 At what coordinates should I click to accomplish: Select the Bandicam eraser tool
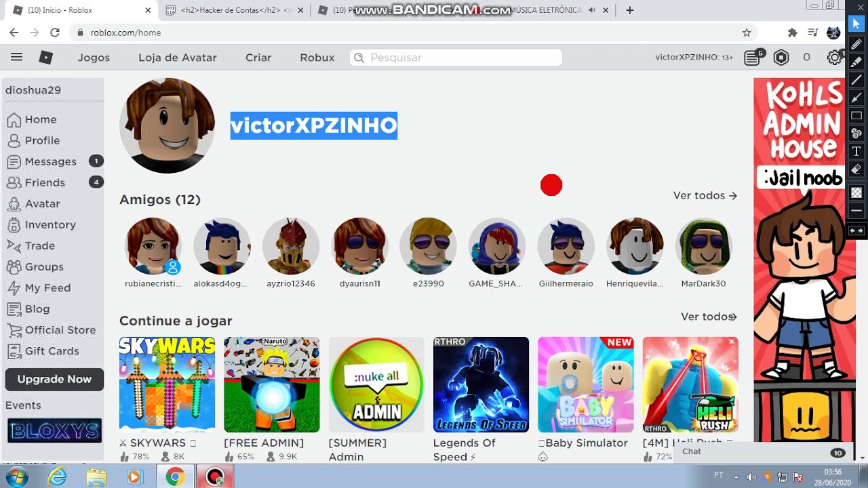(x=856, y=169)
